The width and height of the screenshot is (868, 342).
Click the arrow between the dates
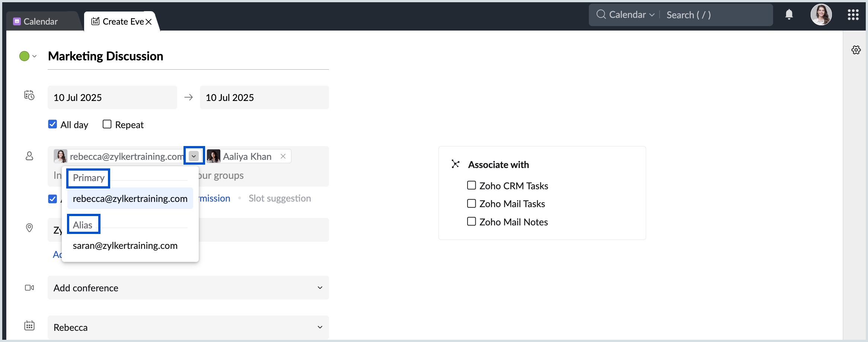pos(188,97)
